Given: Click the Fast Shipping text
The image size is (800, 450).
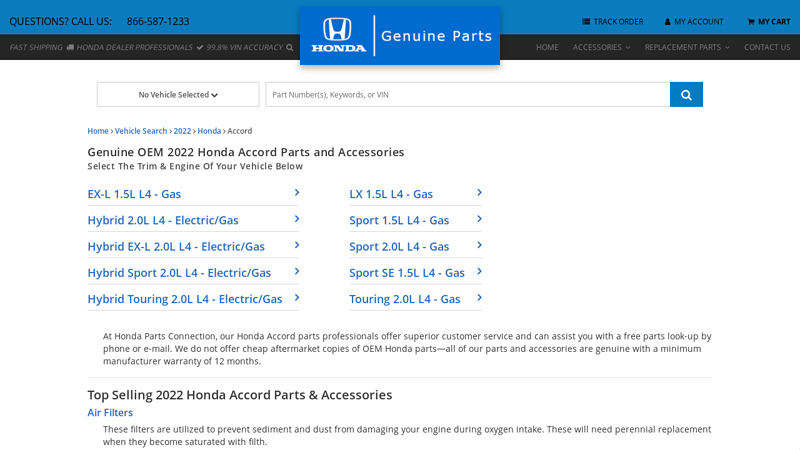Looking at the screenshot, I should (x=36, y=47).
